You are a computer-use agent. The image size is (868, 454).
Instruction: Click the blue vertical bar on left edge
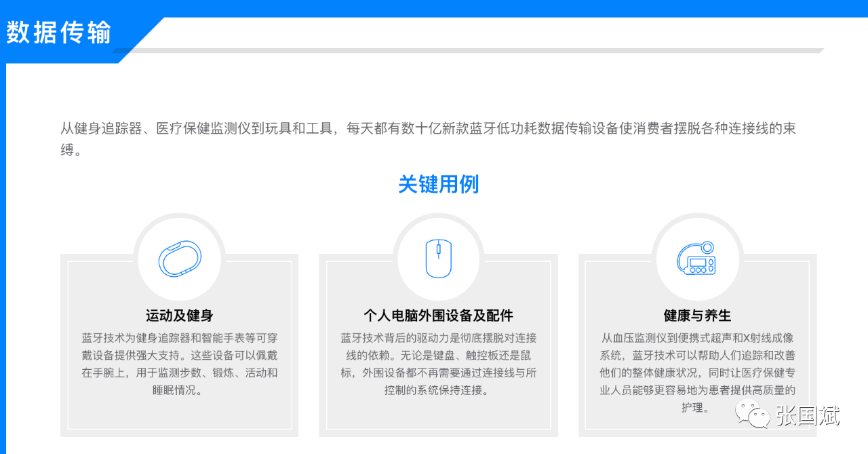coord(3,258)
